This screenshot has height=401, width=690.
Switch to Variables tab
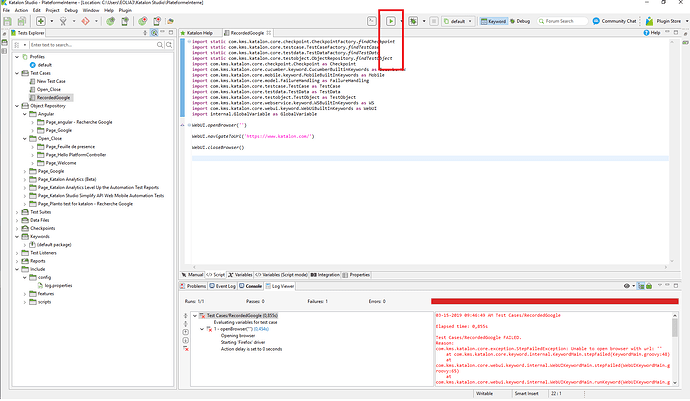tap(240, 275)
